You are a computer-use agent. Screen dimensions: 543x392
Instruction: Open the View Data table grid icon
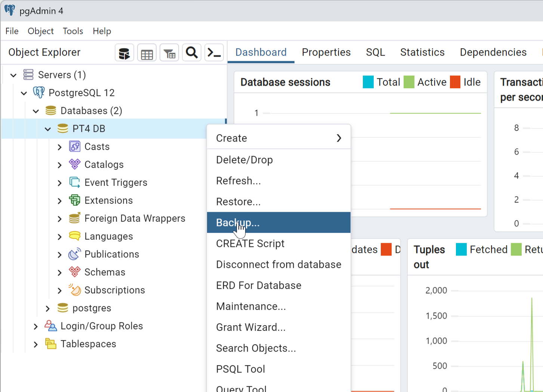(x=147, y=53)
